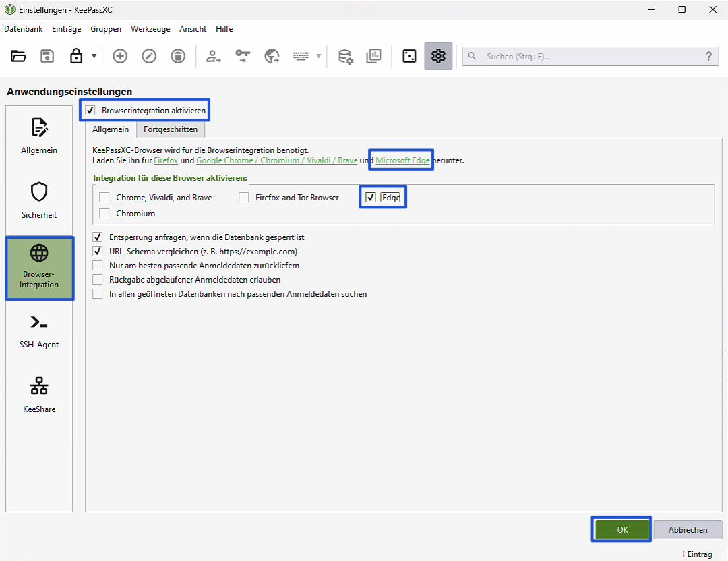The height and width of the screenshot is (561, 728).
Task: Open the KeeShare settings section
Action: pyautogui.click(x=39, y=395)
